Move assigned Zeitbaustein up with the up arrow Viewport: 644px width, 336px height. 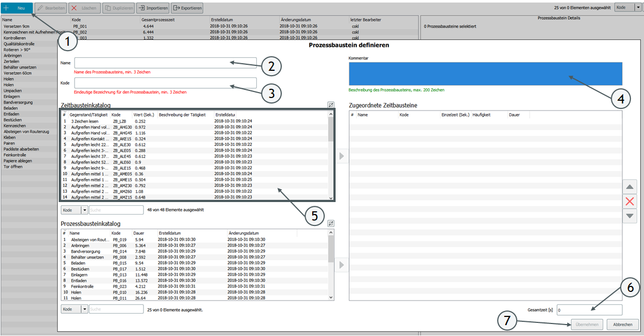pos(630,187)
